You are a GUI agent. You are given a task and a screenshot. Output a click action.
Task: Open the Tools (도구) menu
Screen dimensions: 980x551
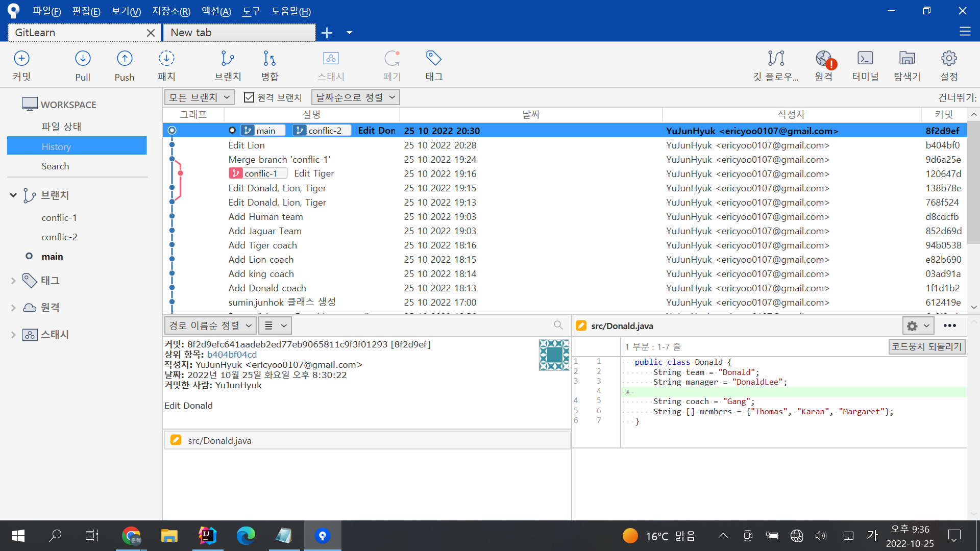point(251,11)
